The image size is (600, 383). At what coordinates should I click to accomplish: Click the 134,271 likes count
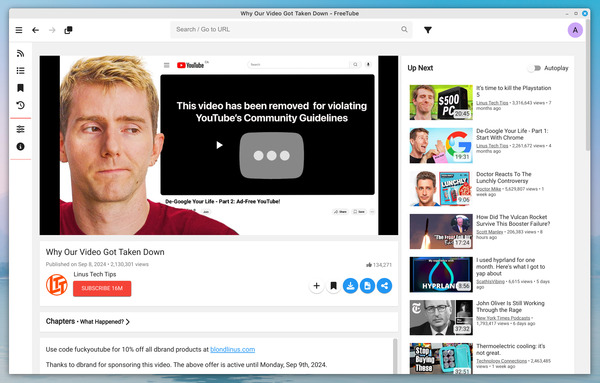379,265
